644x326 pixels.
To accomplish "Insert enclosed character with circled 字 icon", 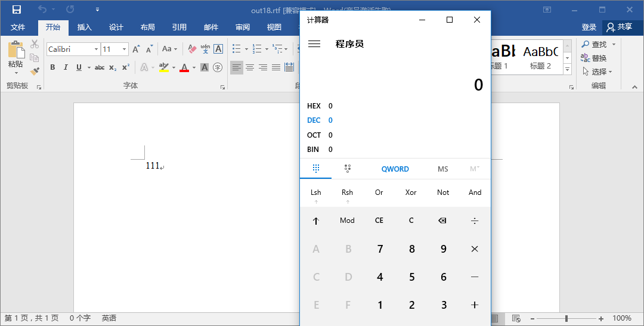I will (x=218, y=67).
